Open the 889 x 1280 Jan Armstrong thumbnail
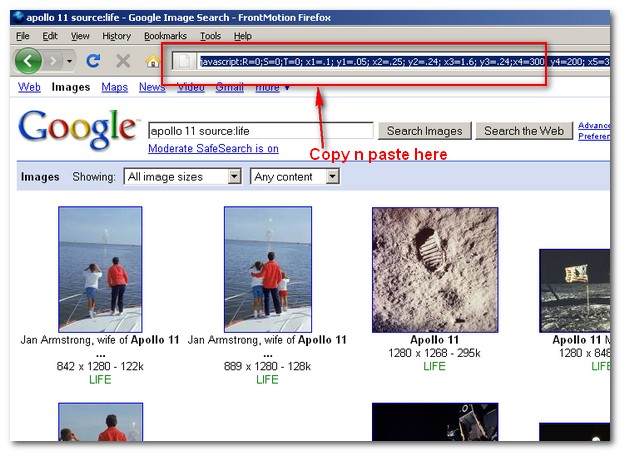Image resolution: width=621 pixels, height=452 pixels. point(268,269)
